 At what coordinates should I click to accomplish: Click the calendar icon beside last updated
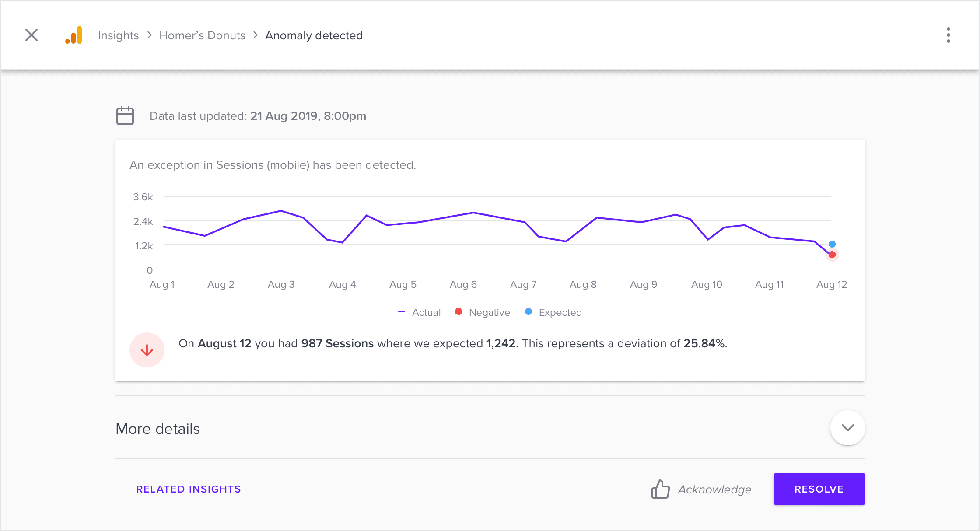[x=125, y=116]
